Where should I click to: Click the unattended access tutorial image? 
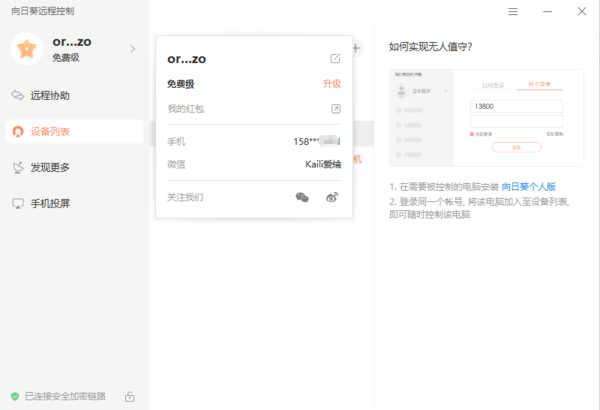click(486, 118)
